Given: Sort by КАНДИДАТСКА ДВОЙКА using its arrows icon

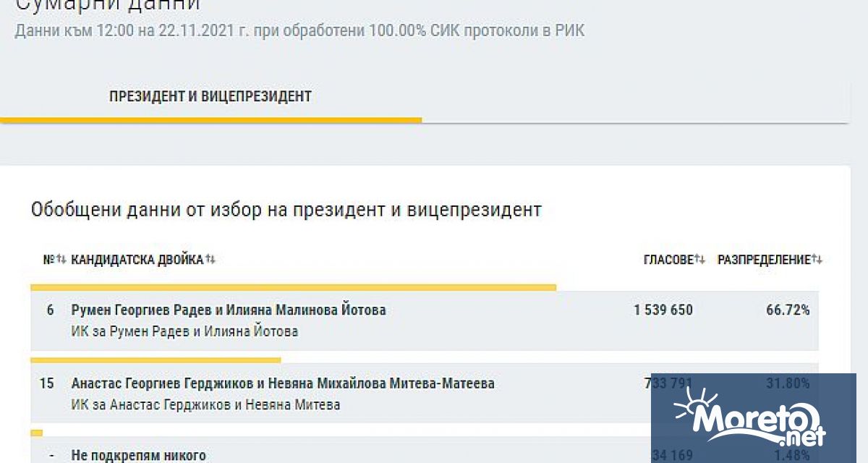Looking at the screenshot, I should (x=210, y=260).
